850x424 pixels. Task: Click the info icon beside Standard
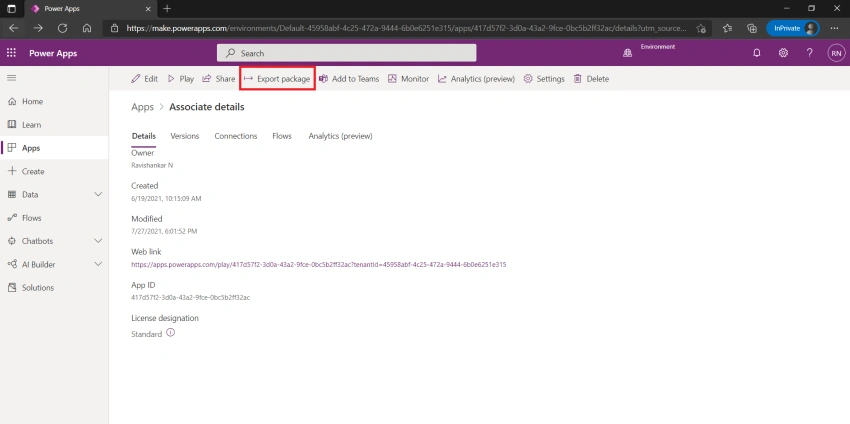click(x=171, y=333)
